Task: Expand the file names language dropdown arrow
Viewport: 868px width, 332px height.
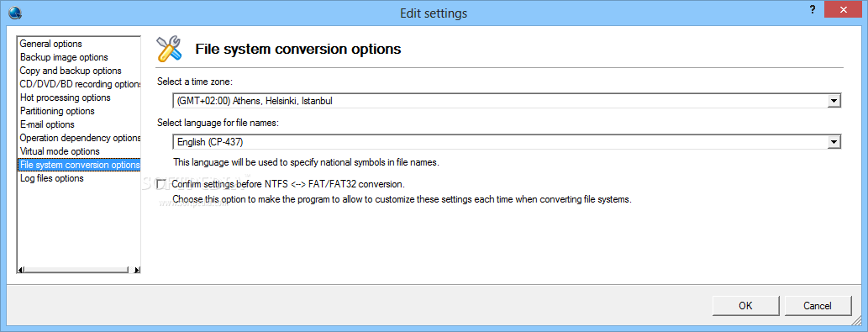Action: [x=834, y=142]
